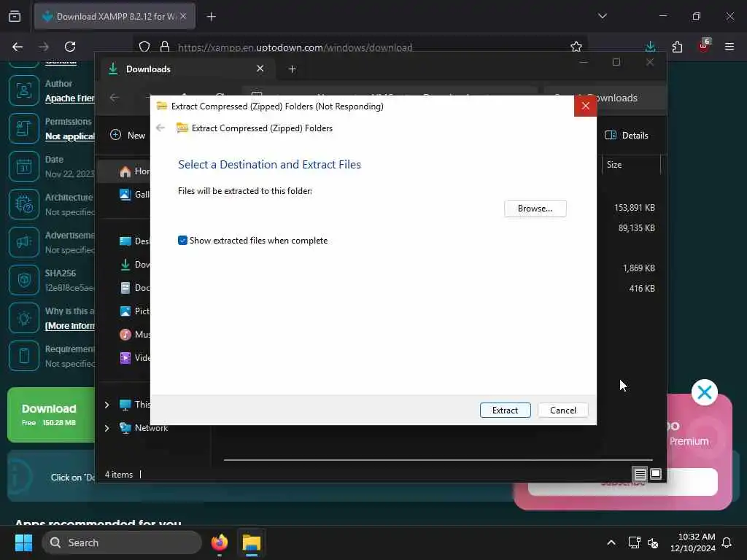This screenshot has width=747, height=560.
Task: Open Desktop in Explorer sidebar
Action: pos(134,241)
